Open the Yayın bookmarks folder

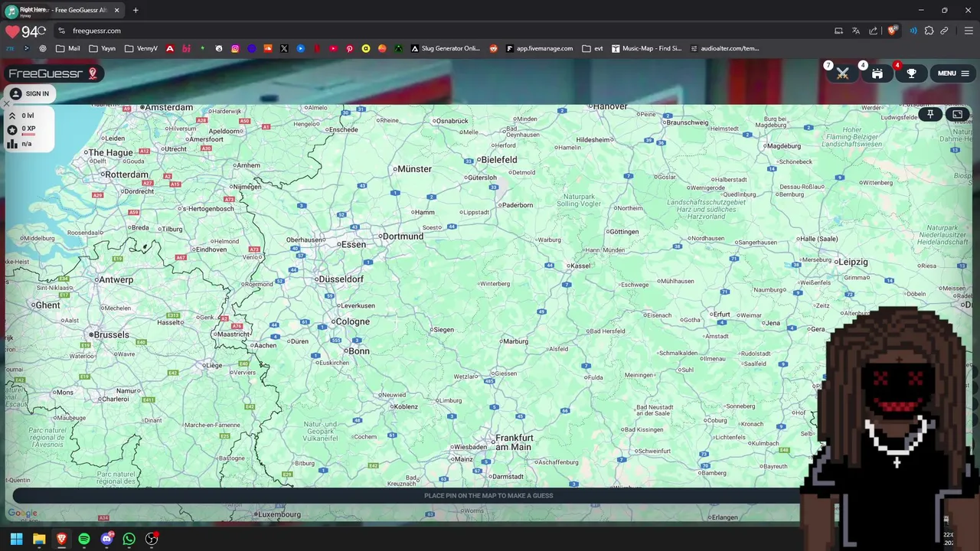point(102,48)
